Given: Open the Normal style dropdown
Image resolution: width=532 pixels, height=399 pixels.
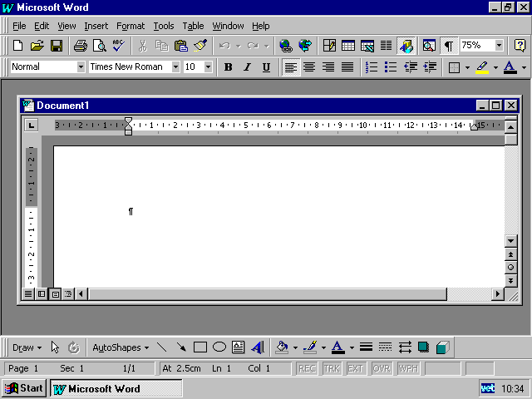Looking at the screenshot, I should pyautogui.click(x=81, y=67).
